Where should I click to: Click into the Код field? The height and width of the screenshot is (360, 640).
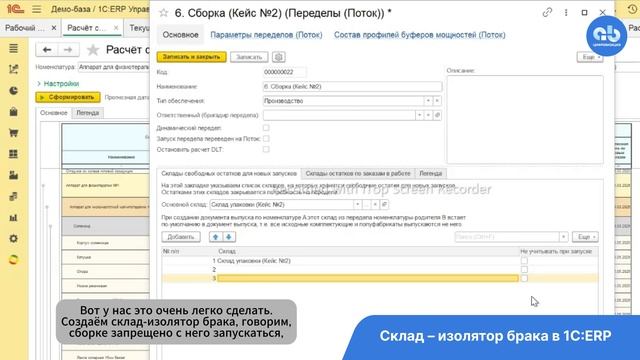coord(284,72)
